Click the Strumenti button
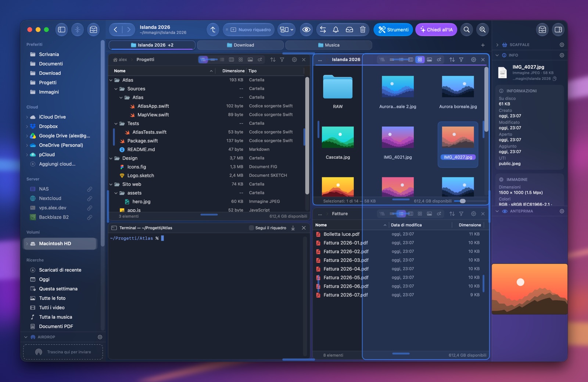 [x=393, y=30]
